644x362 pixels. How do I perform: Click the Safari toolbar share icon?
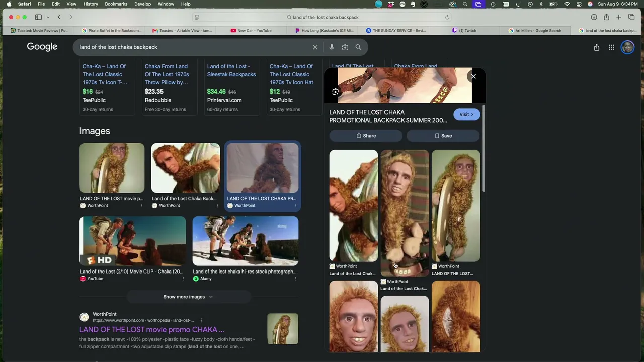coord(606,17)
